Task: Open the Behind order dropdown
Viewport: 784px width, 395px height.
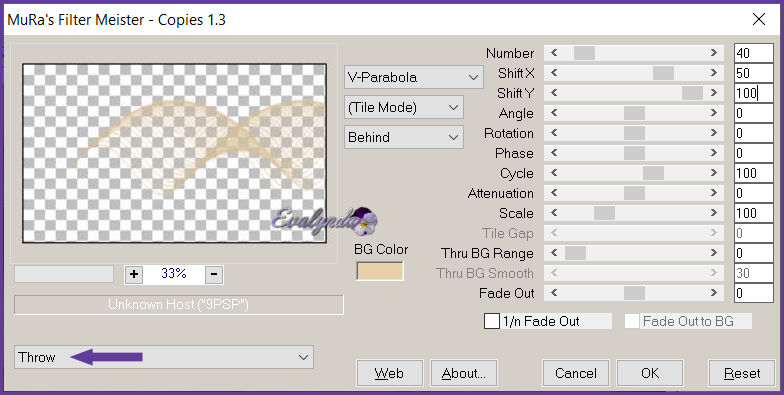Action: (404, 137)
